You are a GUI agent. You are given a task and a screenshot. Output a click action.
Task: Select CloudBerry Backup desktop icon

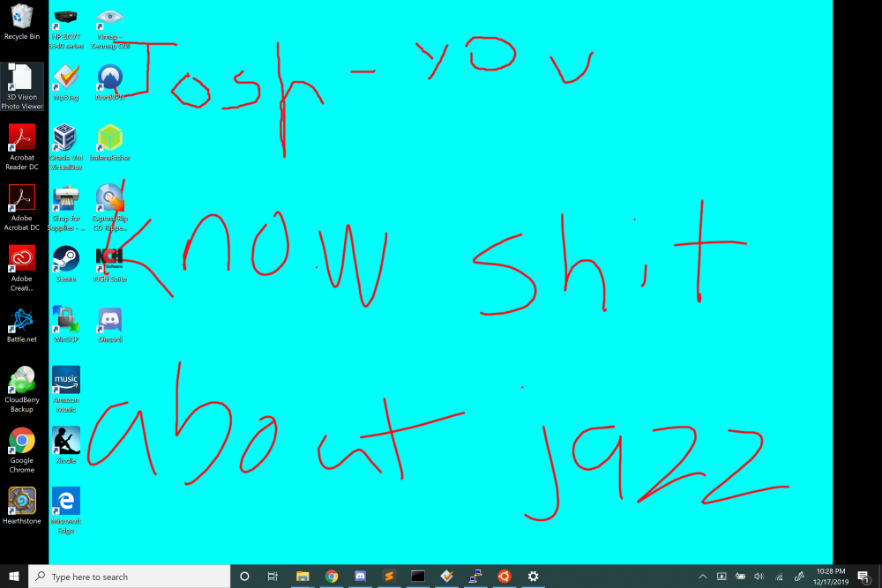tap(22, 389)
